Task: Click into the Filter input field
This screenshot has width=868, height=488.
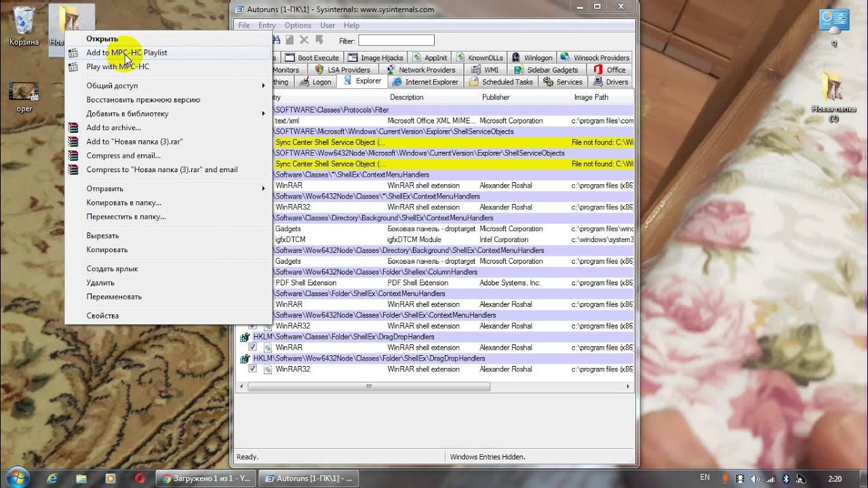Action: click(x=396, y=41)
